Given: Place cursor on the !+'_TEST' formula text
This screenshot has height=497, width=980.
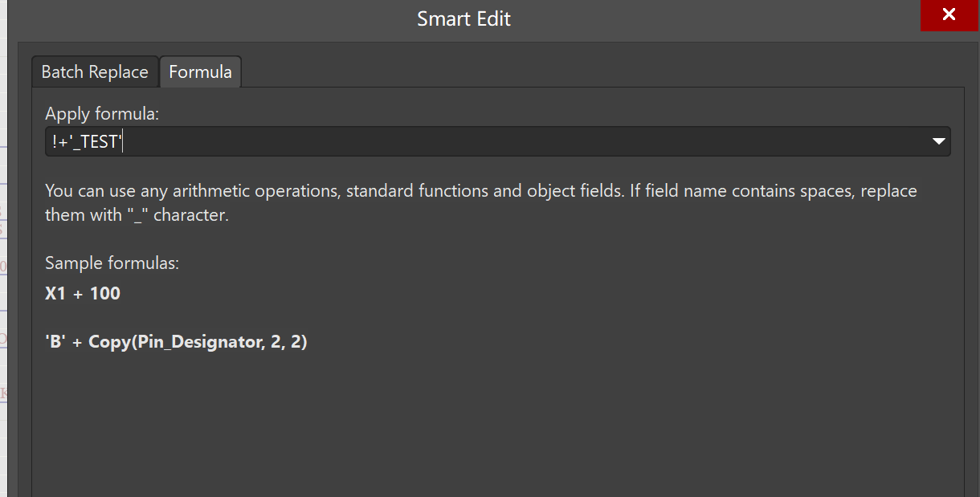Looking at the screenshot, I should [84, 142].
